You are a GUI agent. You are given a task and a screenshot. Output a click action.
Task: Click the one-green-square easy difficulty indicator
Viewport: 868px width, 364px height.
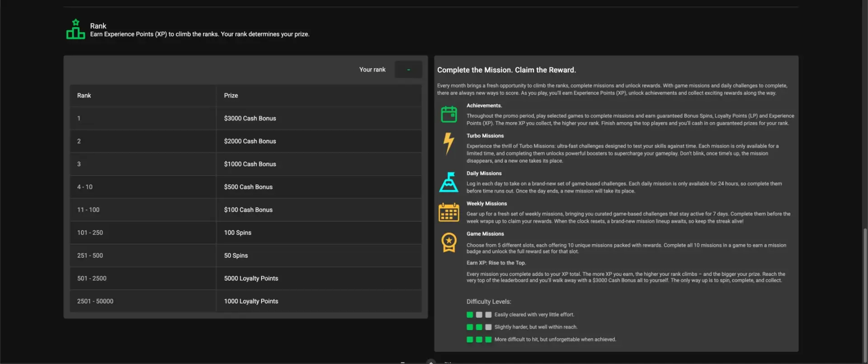[x=479, y=315]
